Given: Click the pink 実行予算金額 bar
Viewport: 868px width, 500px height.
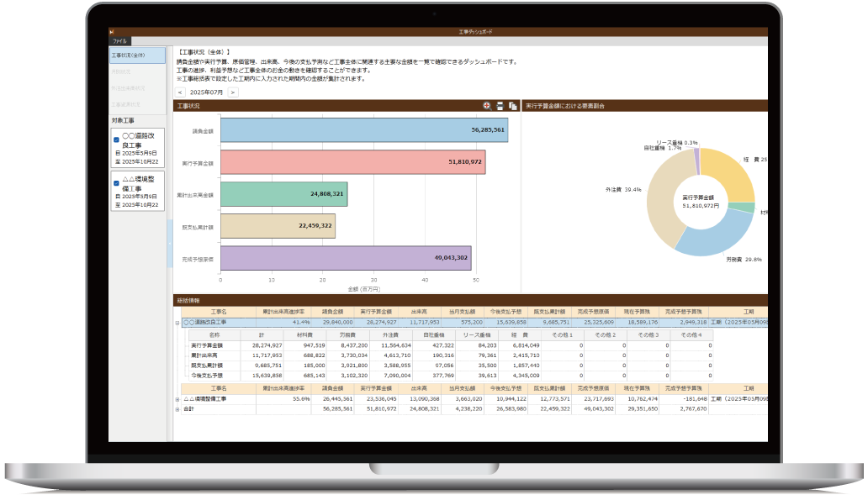Looking at the screenshot, I should [x=352, y=162].
